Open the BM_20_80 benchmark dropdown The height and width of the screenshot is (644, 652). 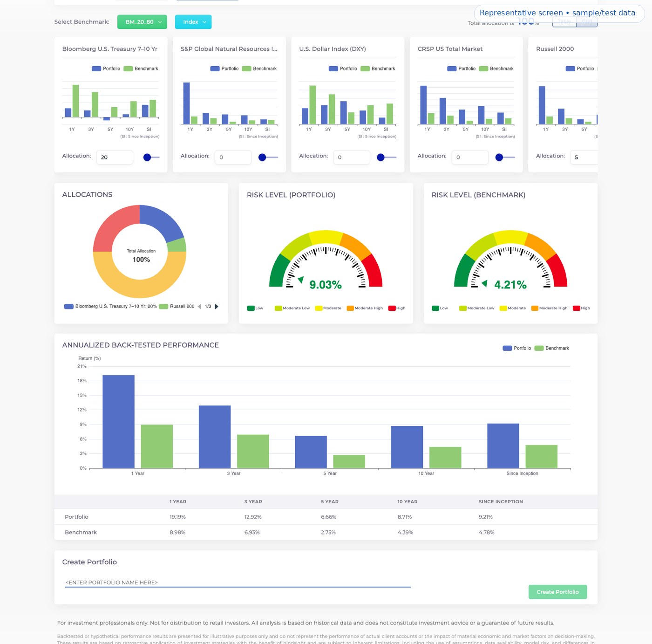[x=142, y=22]
